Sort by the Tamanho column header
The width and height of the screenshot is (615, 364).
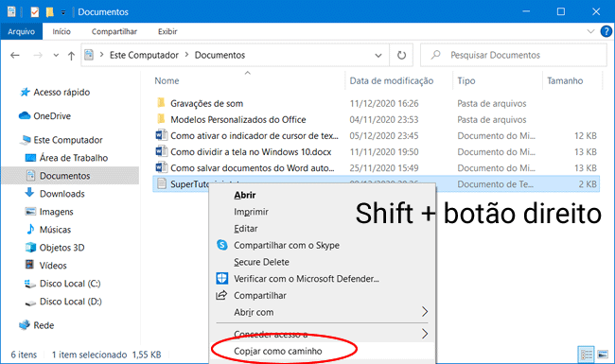click(565, 80)
